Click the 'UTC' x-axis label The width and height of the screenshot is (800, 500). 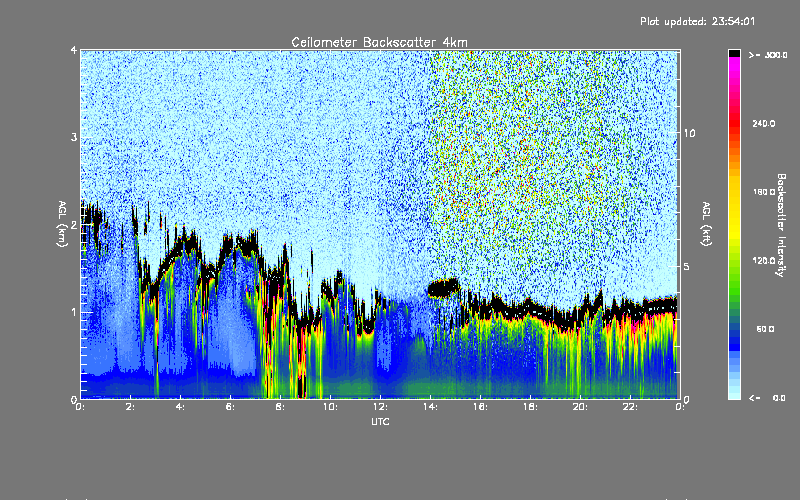pyautogui.click(x=380, y=421)
